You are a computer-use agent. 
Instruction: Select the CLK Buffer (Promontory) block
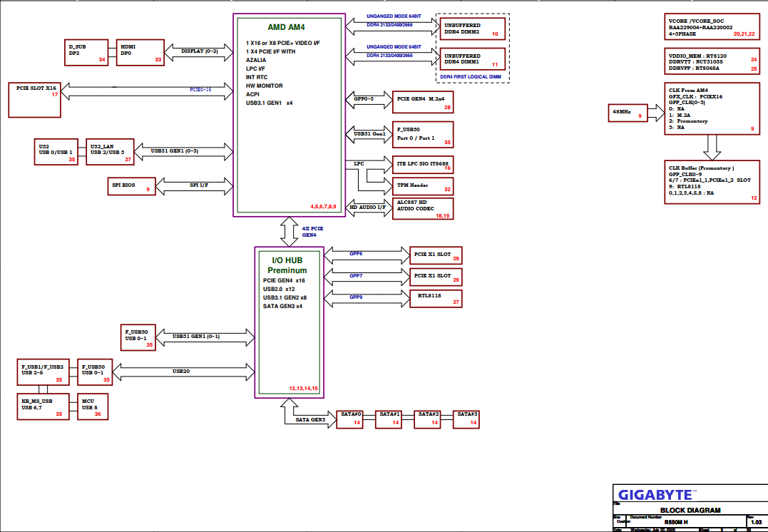(712, 182)
